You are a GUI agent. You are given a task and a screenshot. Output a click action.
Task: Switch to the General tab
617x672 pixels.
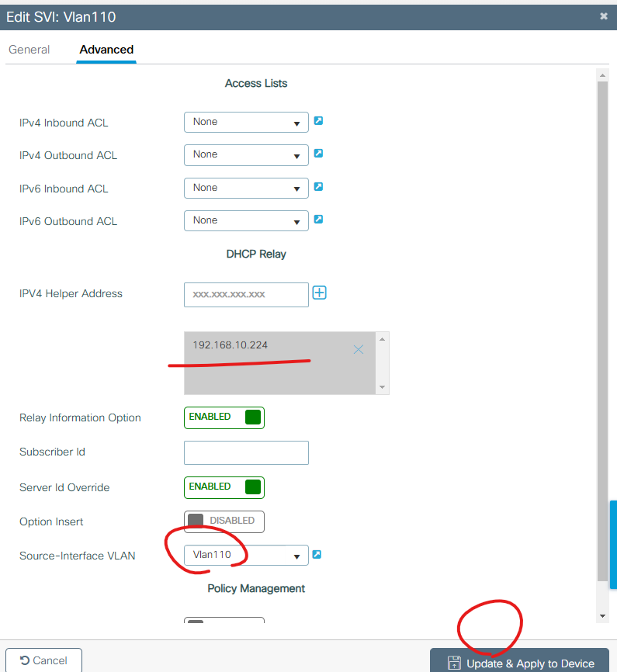(x=29, y=50)
